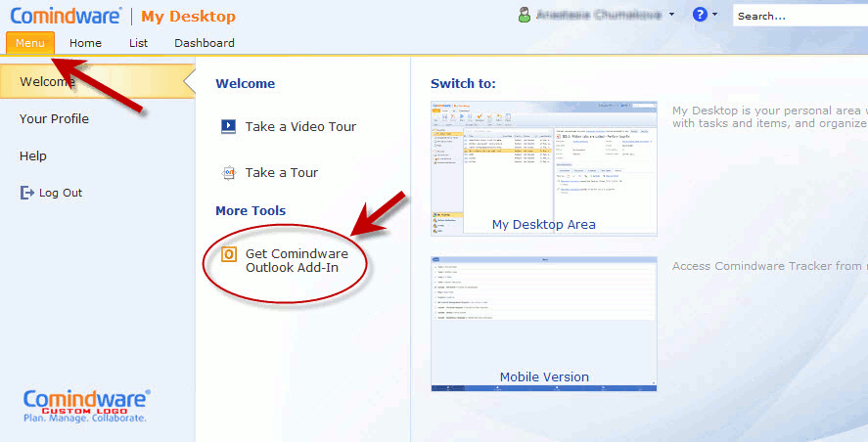Click the Search input field
868x442 pixels.
click(800, 16)
